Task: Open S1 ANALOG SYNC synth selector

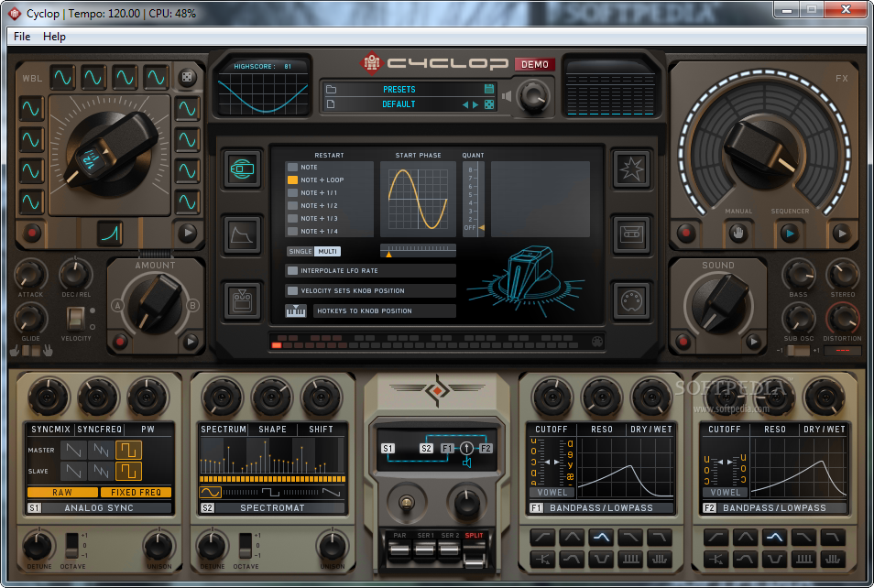Action: tap(99, 508)
